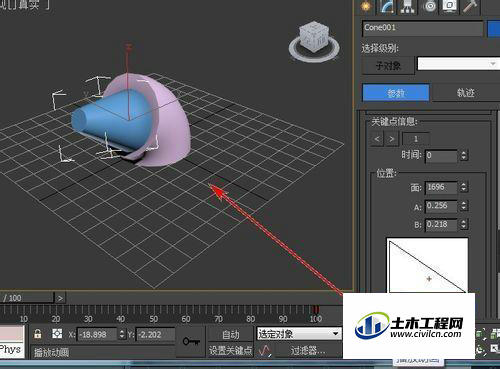Screen dimensions: 500x369
Task: Click the 子对象 sub-object button
Action: pyautogui.click(x=388, y=65)
